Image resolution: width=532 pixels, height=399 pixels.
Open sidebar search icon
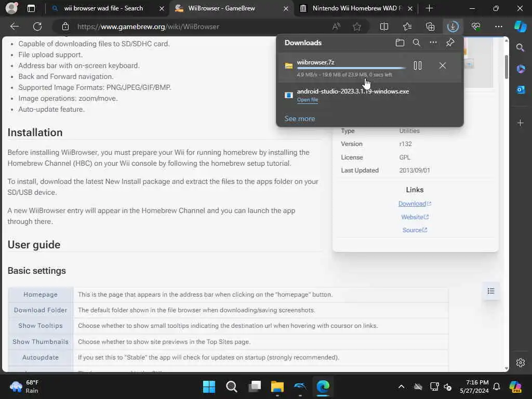pyautogui.click(x=520, y=47)
